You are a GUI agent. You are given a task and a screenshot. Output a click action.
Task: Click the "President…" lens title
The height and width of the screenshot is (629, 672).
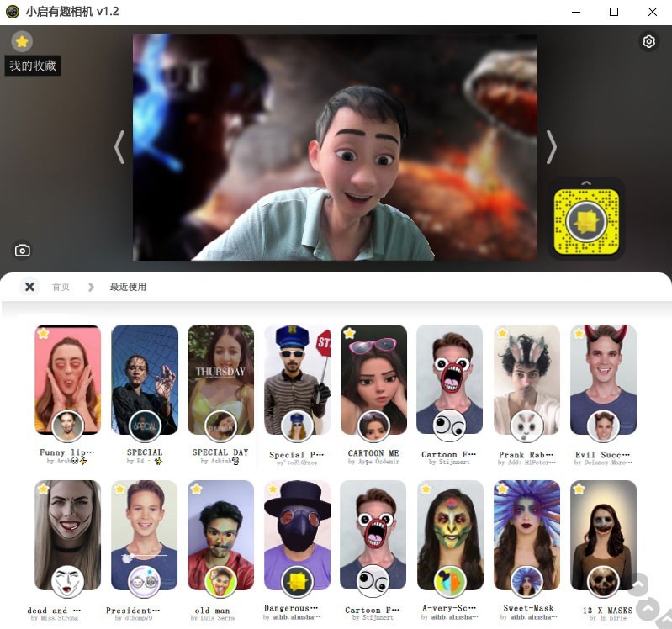coord(133,610)
